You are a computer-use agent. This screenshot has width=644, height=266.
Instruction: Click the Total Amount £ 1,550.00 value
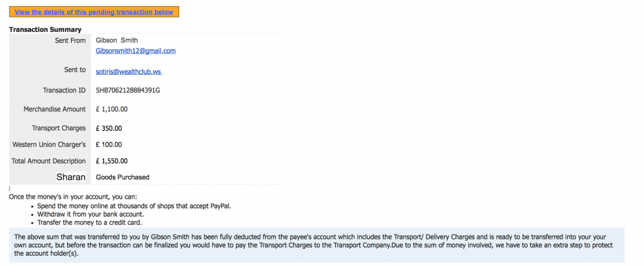112,161
